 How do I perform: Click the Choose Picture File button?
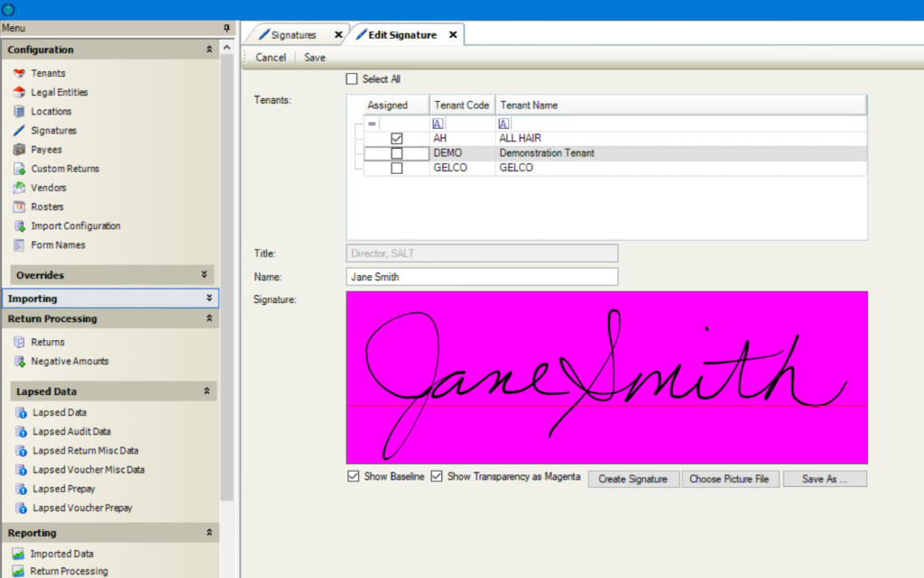pyautogui.click(x=731, y=479)
